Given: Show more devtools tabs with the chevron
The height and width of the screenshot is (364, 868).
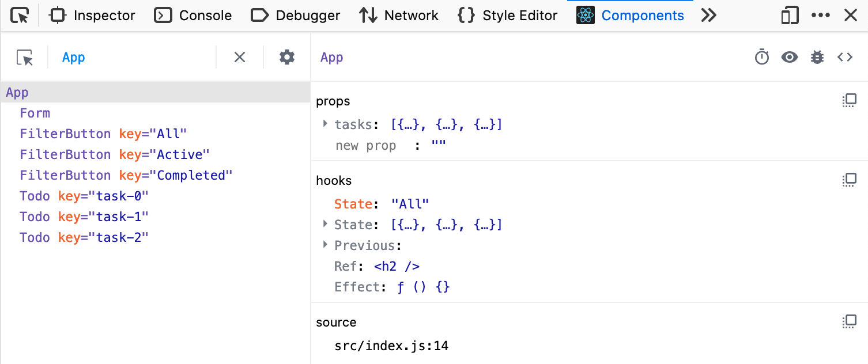Looking at the screenshot, I should 709,15.
